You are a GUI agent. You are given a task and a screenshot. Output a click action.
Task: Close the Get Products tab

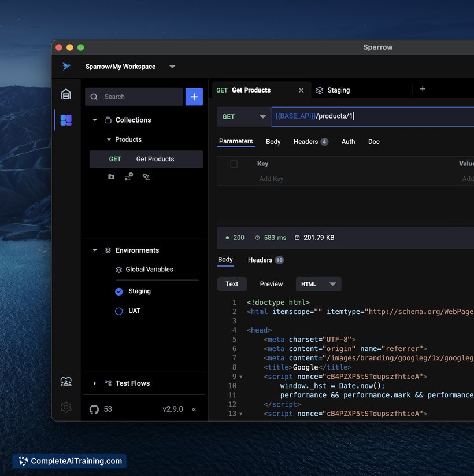click(301, 90)
